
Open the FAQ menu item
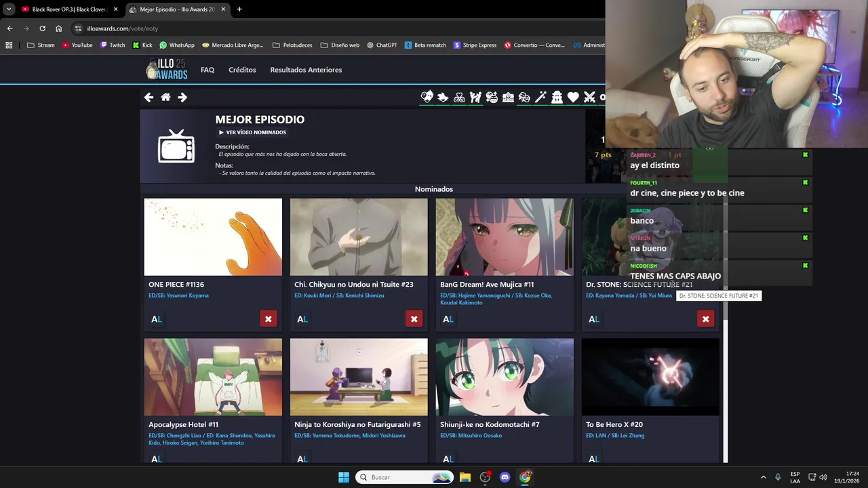point(208,70)
